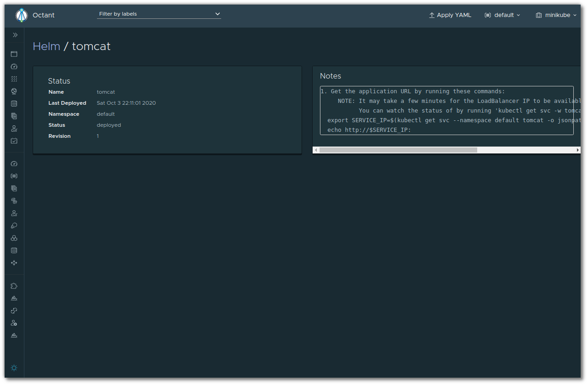
Task: Open cluster Overview gauge icon in middle sidebar group
Action: (x=14, y=164)
